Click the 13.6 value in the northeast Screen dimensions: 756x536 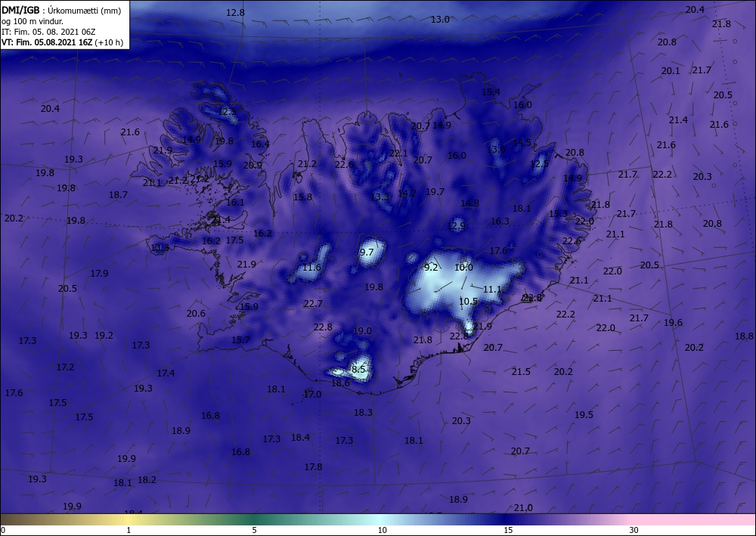496,149
